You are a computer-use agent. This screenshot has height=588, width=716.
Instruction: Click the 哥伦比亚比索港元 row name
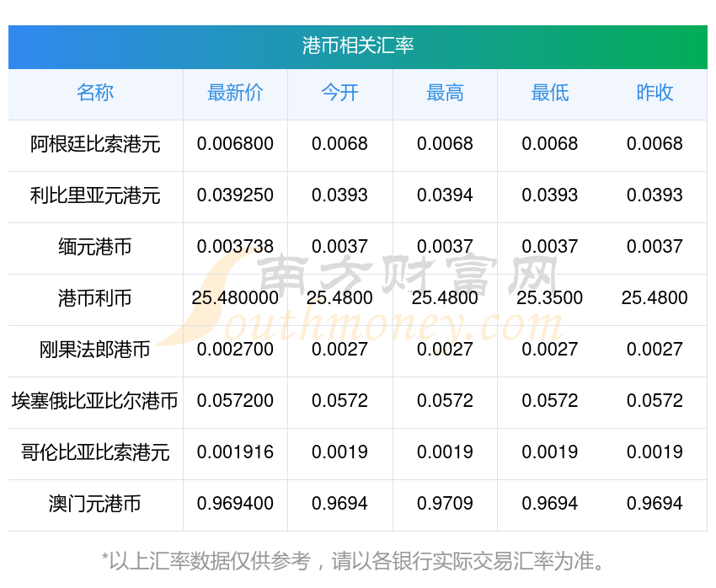click(x=95, y=452)
